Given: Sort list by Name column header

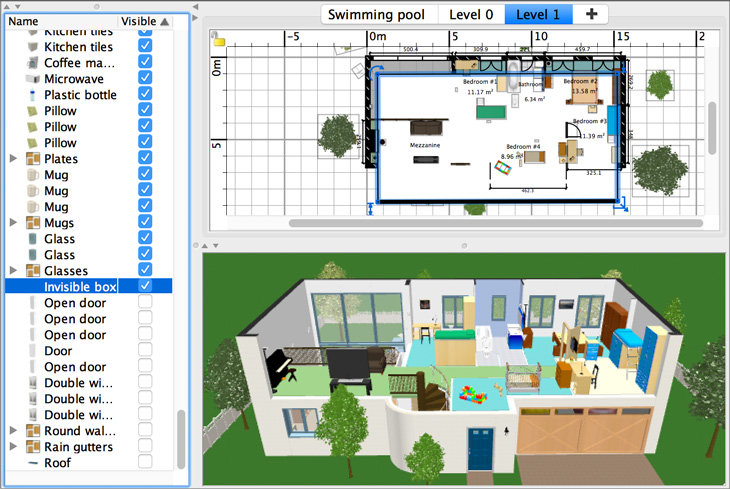Looking at the screenshot, I should [x=60, y=21].
